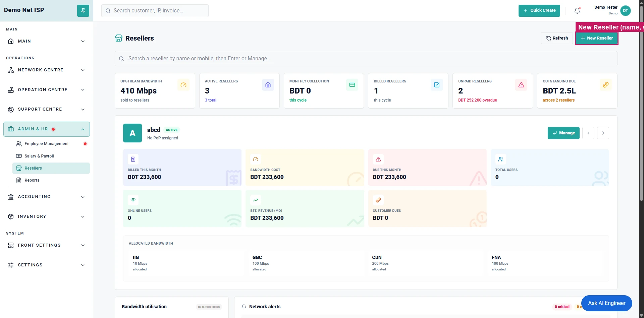This screenshot has height=318, width=644.
Task: Click the Upstream Bandwidth gauge icon
Action: click(x=183, y=85)
